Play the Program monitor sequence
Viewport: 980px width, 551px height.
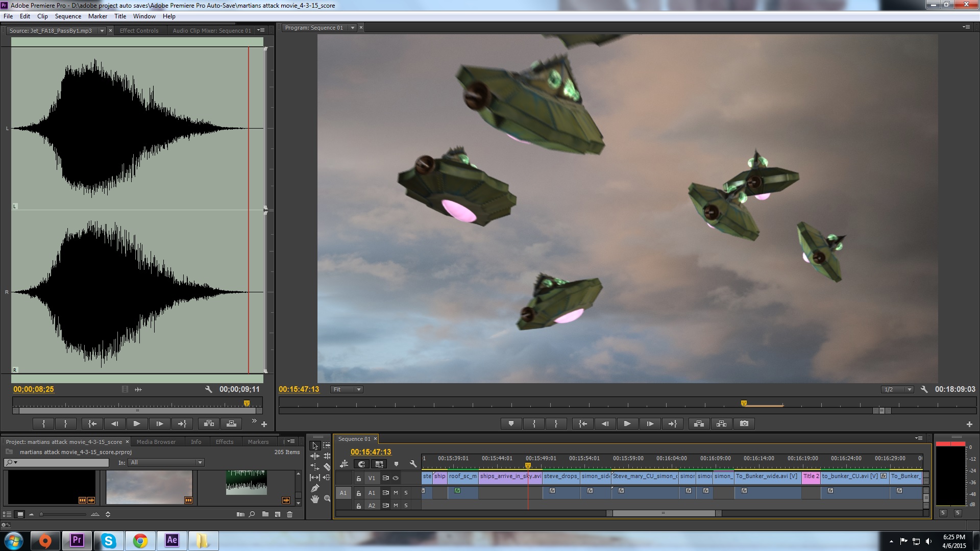(x=627, y=423)
